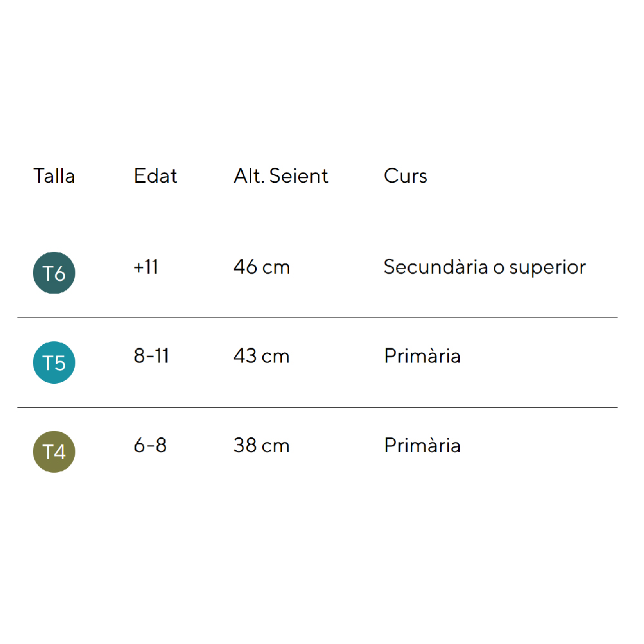Screen dimensions: 644x644
Task: Click the olive green circle swatch
Action: click(x=54, y=451)
